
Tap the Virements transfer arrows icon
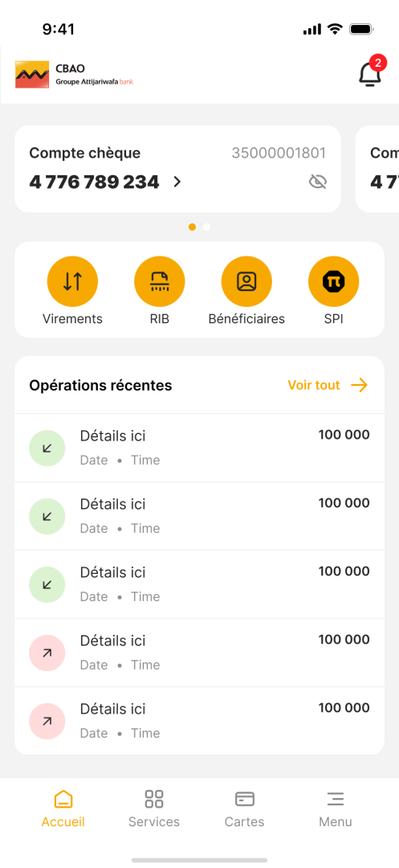coord(72,281)
